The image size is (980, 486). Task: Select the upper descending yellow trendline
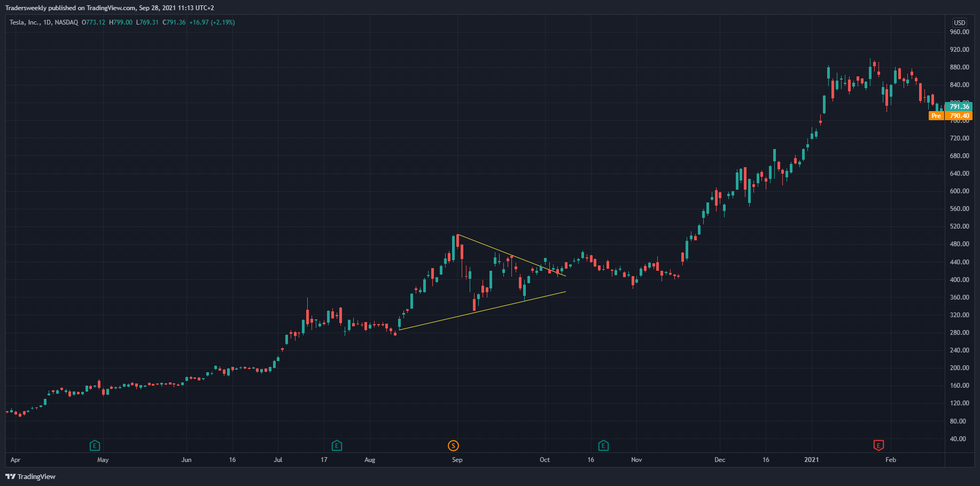[511, 255]
